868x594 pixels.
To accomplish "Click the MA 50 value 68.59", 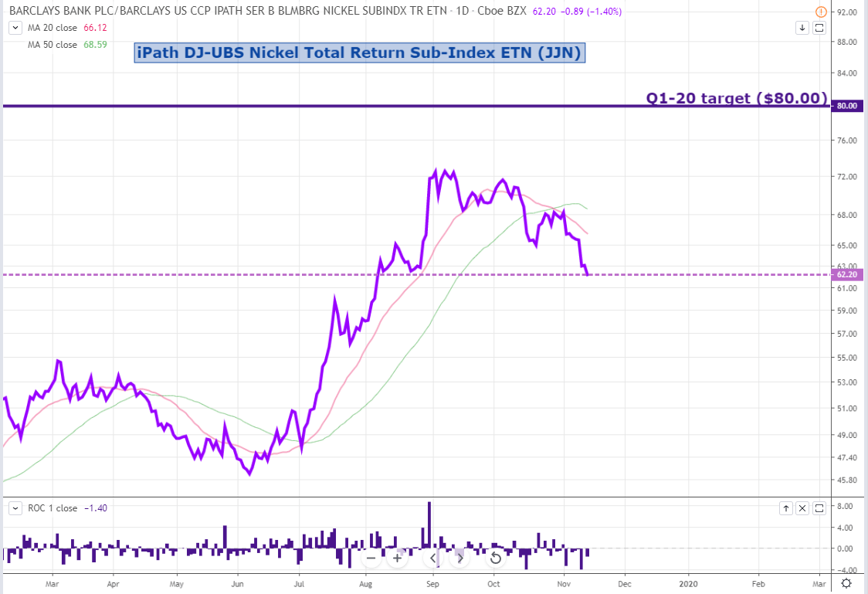I will (x=95, y=45).
